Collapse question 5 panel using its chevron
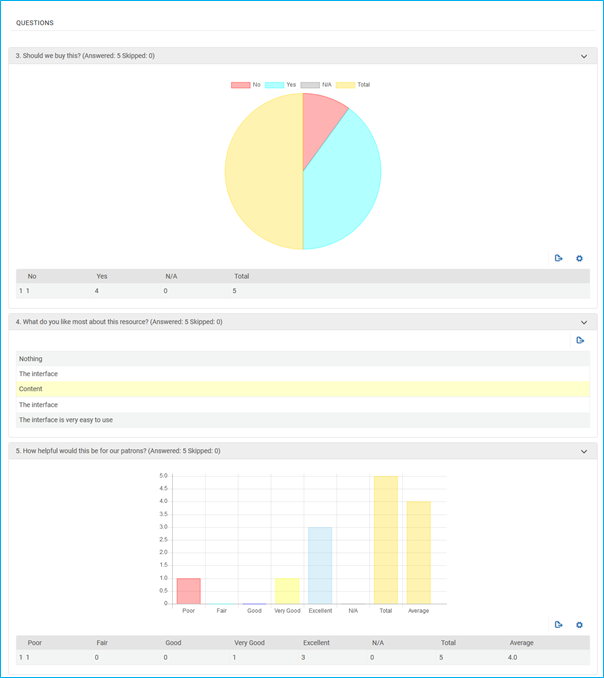604x678 pixels. (584, 451)
